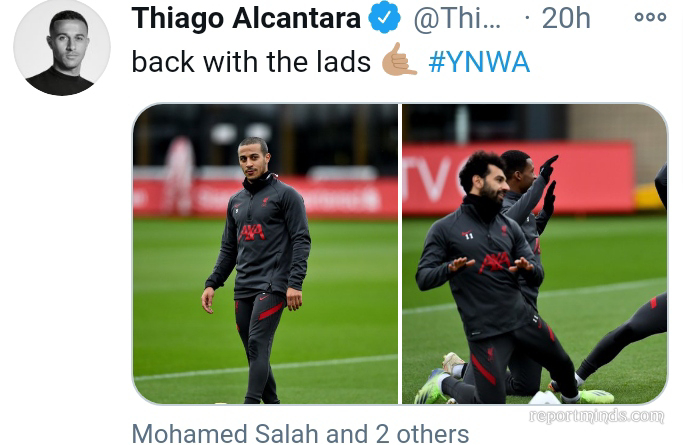Click the truncated @Thi... handle

point(457,18)
